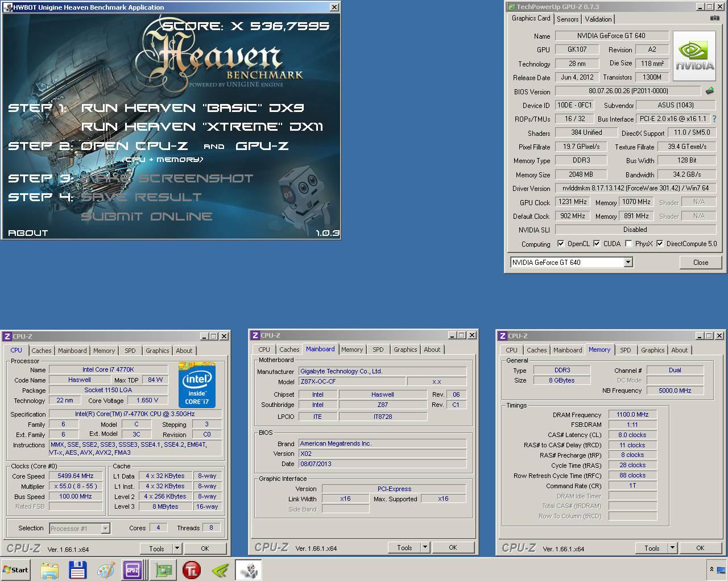This screenshot has width=728, height=582.
Task: Click the Core Speed 5499.64 MHz value
Action: tap(76, 476)
